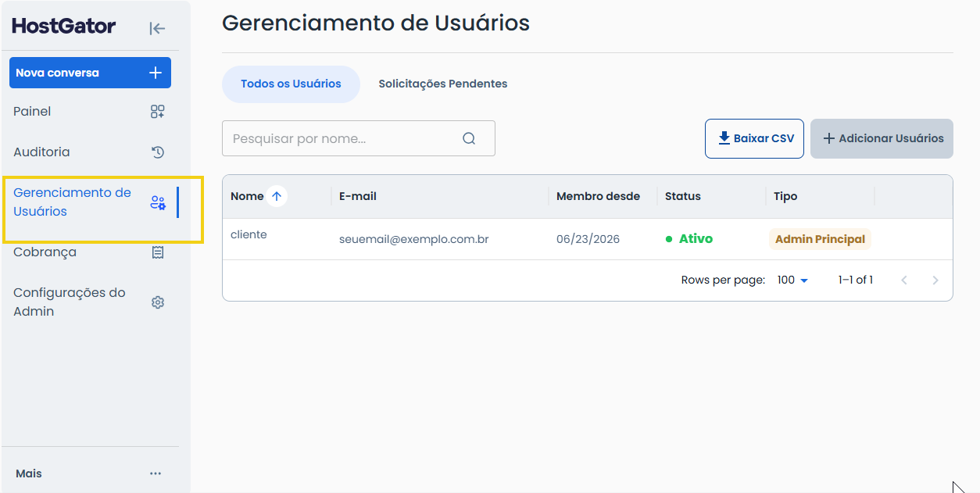Screen dimensions: 980x493
Task: Start a Nova conversa
Action: [90, 73]
